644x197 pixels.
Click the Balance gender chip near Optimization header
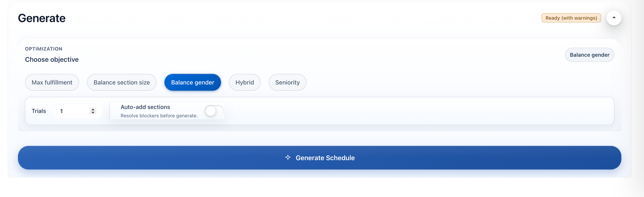coord(589,55)
